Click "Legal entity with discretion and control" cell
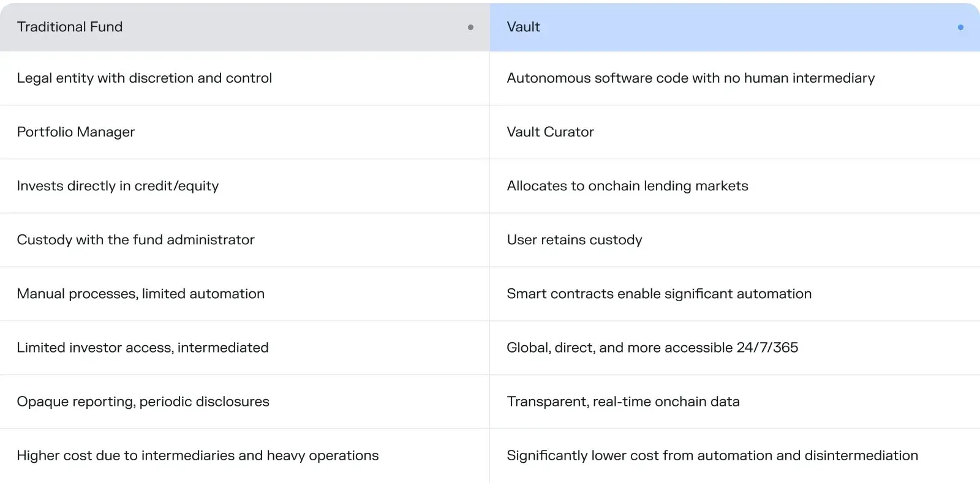Screen dimensions: 980x486 145,78
